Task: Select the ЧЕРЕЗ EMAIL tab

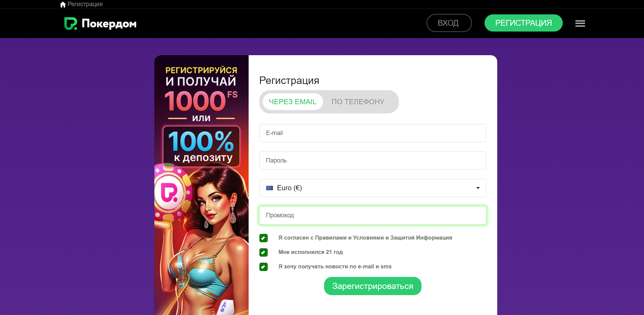Action: (293, 102)
